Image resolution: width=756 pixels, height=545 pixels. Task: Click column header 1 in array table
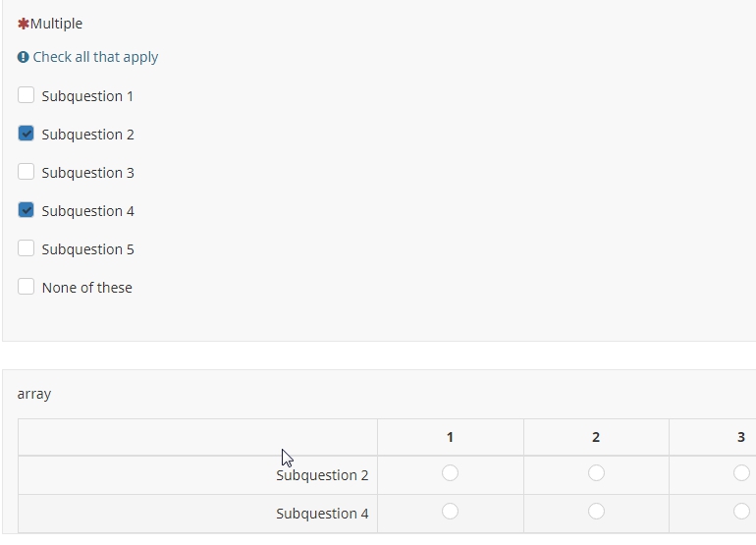coord(450,437)
